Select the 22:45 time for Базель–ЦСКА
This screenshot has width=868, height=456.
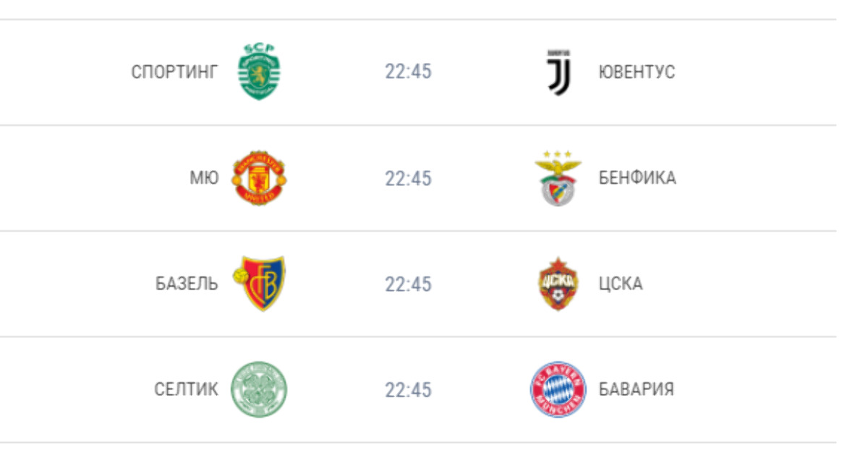click(x=408, y=284)
